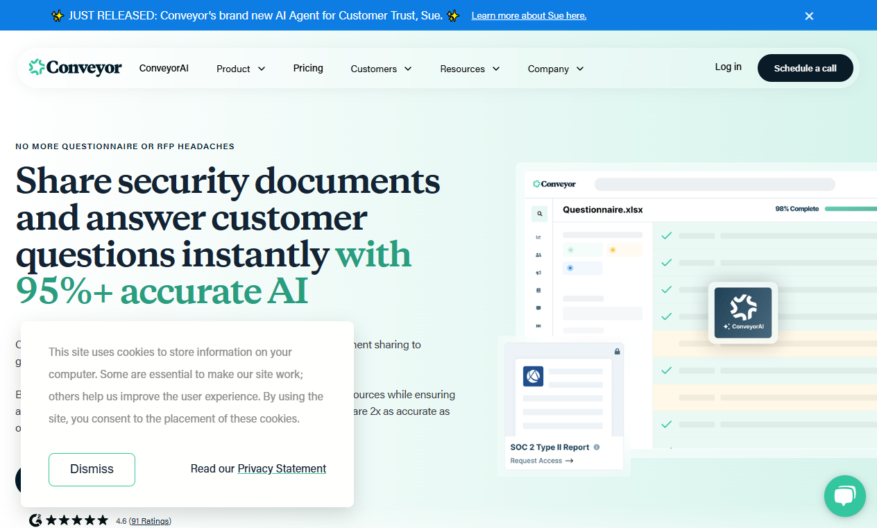Click the sparkle emoji before JUST RELEASED
This screenshot has width=877, height=528.
coord(57,16)
